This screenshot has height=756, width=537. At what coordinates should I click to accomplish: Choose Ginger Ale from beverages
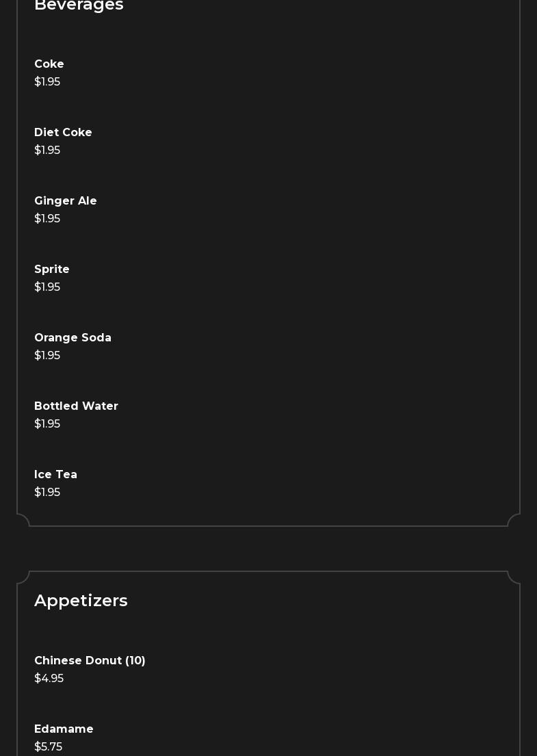66,201
